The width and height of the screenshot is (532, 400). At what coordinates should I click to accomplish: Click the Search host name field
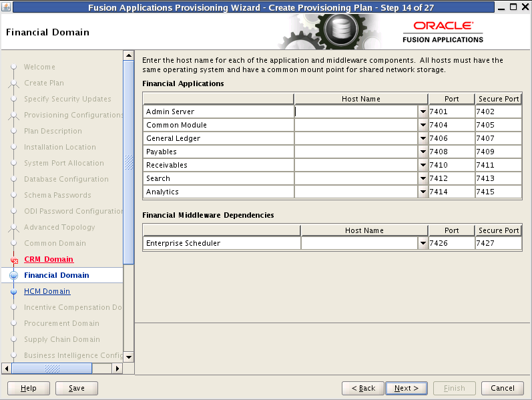[x=356, y=178]
